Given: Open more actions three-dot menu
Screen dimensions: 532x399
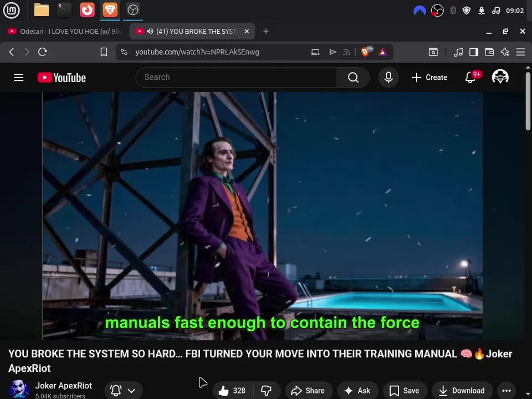Looking at the screenshot, I should click(507, 391).
